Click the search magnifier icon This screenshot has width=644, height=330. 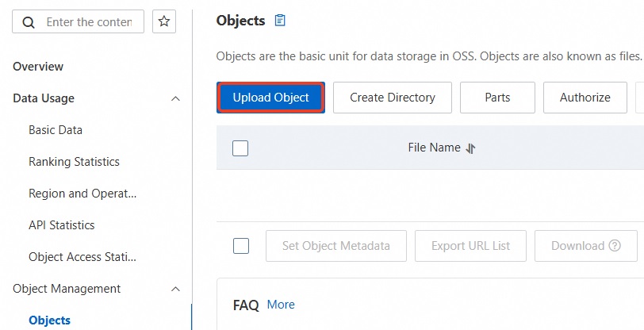coord(29,22)
